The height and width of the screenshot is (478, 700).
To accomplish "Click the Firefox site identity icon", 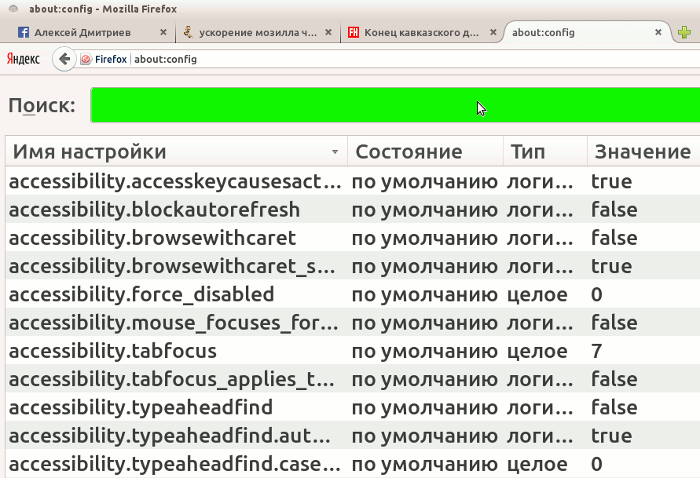I will (86, 59).
